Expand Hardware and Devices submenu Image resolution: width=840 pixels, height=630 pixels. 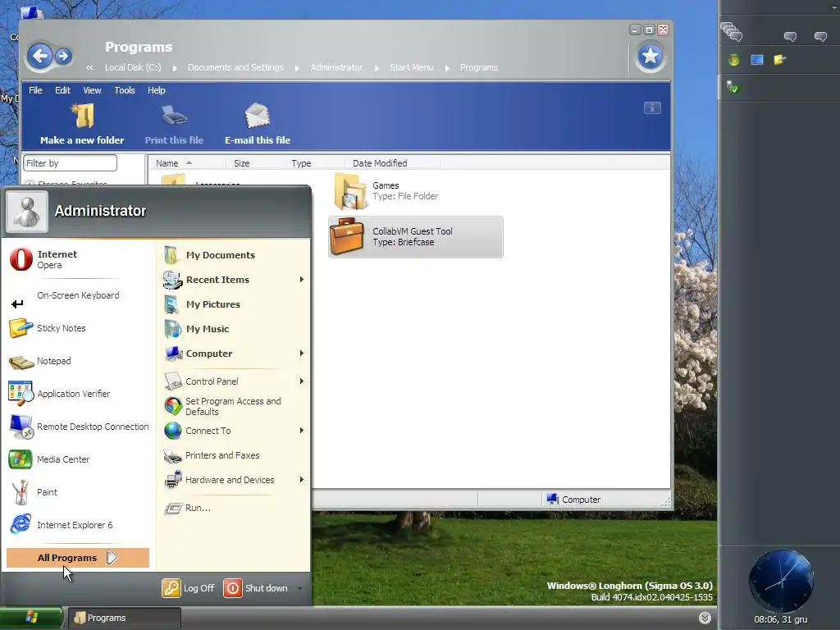[x=302, y=480]
